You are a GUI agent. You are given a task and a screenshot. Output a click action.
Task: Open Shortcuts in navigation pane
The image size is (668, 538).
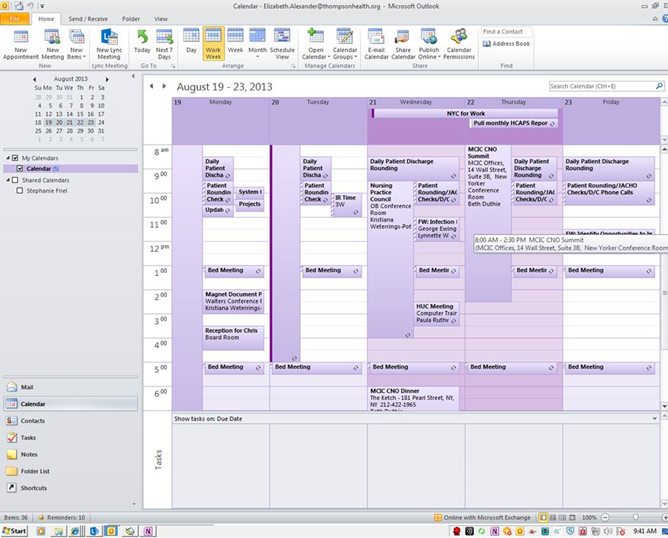click(70, 488)
